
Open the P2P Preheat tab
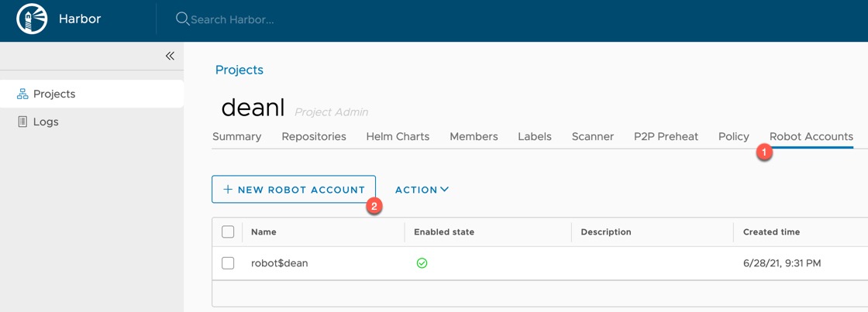point(666,136)
